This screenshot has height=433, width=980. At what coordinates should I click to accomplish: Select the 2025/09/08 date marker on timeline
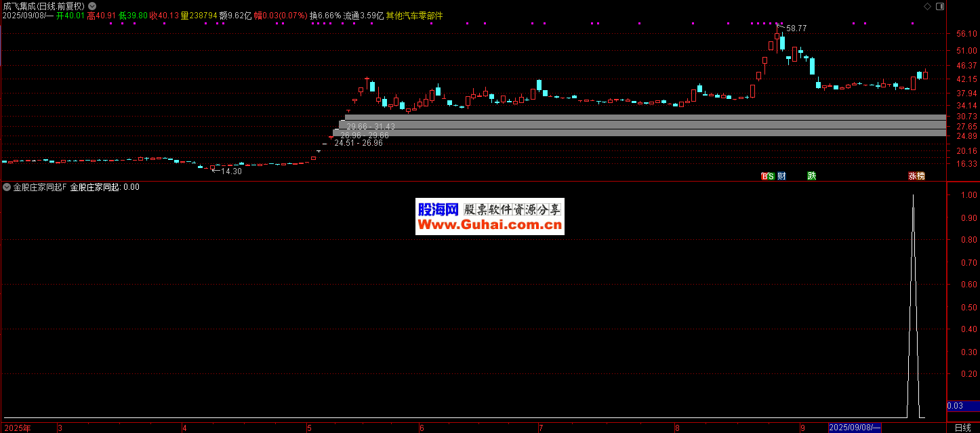click(855, 428)
